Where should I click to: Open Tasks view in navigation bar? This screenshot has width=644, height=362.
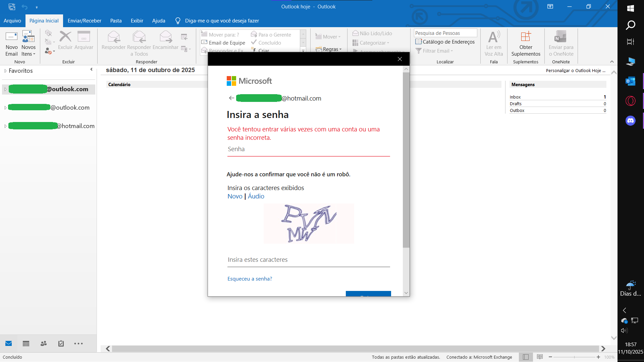(61, 344)
